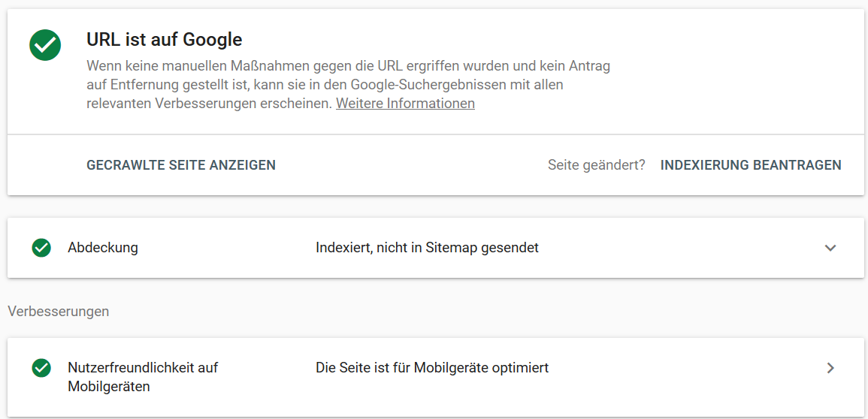This screenshot has width=868, height=419.
Task: Click GECRAWLTE SEITE ANZEIGEN
Action: (181, 164)
